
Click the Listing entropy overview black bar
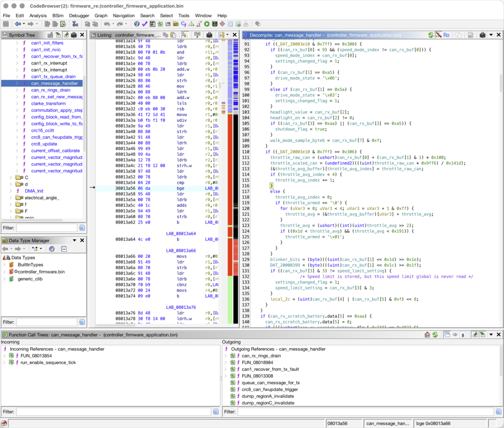[x=236, y=182]
